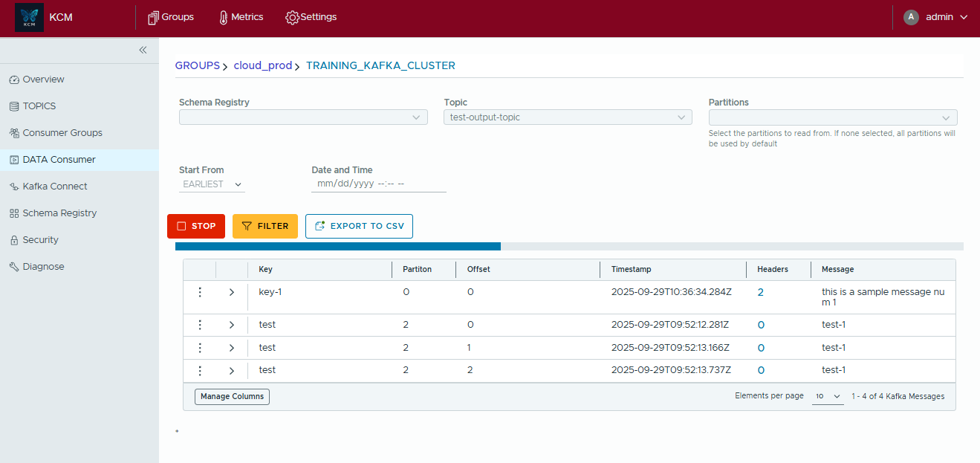Viewport: 980px width, 463px height.
Task: Collapse the sidebar with double-chevron icon
Action: [x=143, y=50]
